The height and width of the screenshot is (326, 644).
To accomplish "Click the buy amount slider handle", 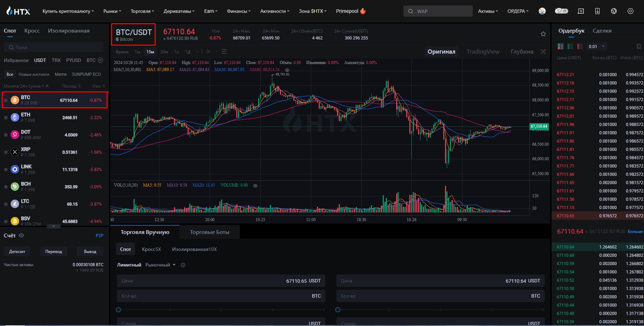I will point(118,310).
